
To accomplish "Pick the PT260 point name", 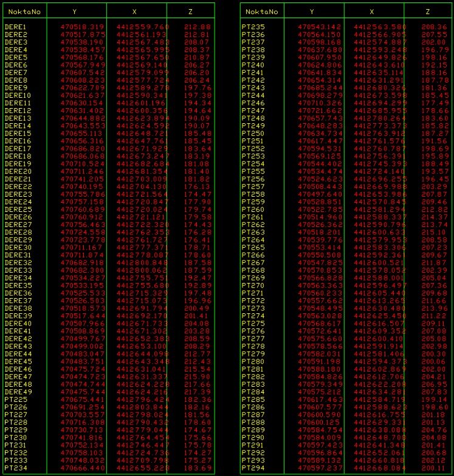I will 253,209.
